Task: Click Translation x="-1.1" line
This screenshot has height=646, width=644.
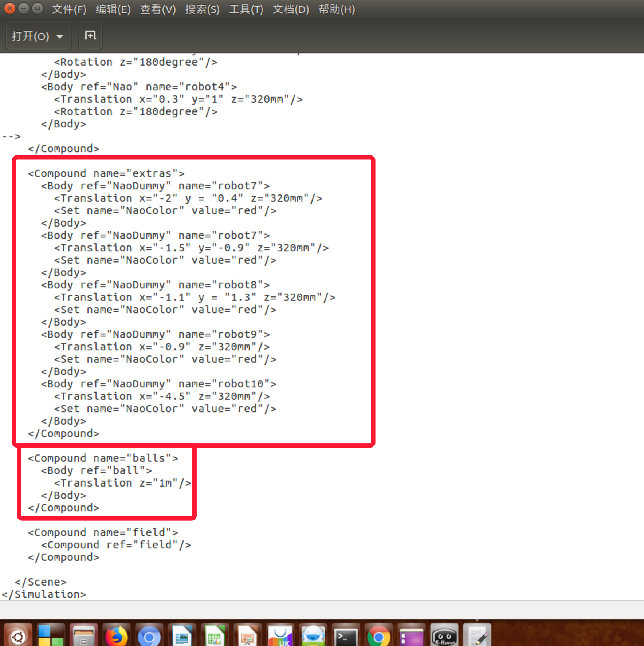Action: click(x=195, y=297)
